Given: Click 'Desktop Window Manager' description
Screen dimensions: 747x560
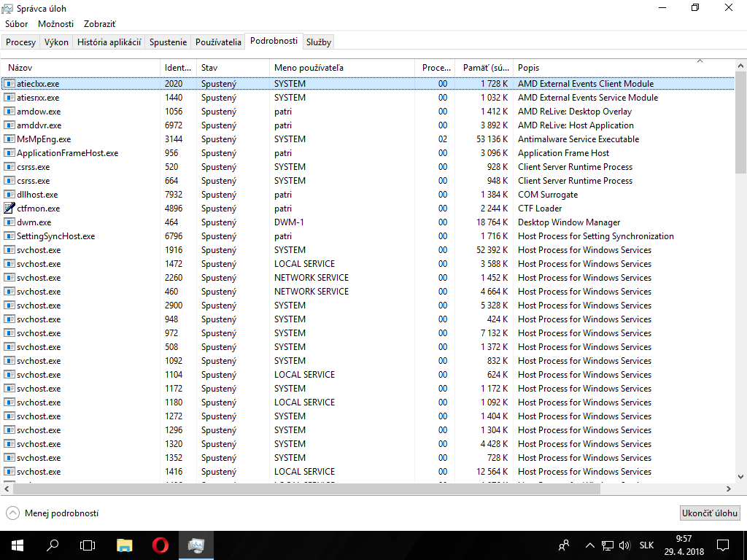Looking at the screenshot, I should (x=569, y=222).
